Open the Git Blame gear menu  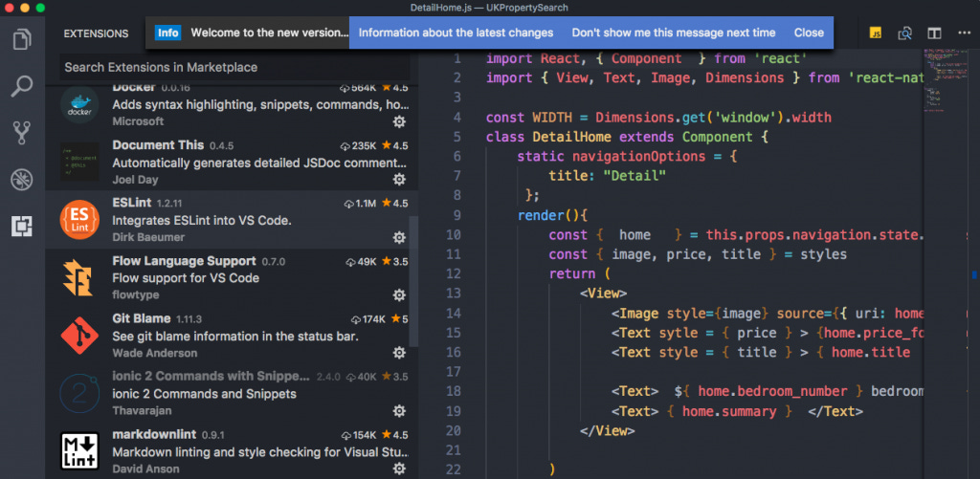399,353
